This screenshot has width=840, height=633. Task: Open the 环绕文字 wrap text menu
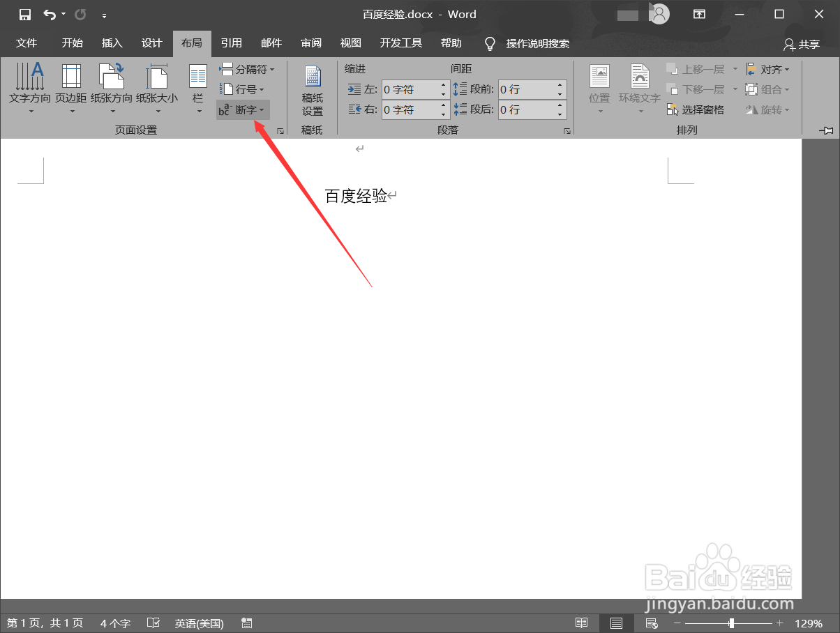pyautogui.click(x=640, y=89)
